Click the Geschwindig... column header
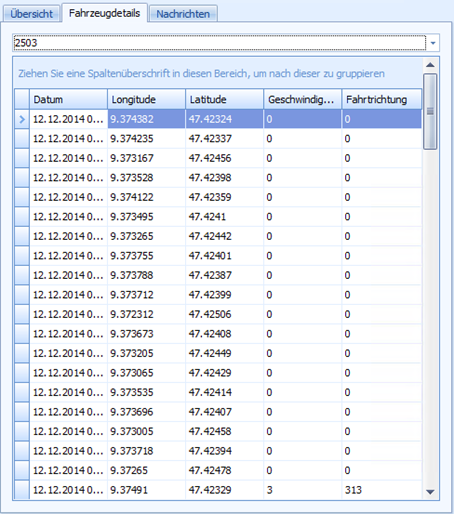 (303, 99)
